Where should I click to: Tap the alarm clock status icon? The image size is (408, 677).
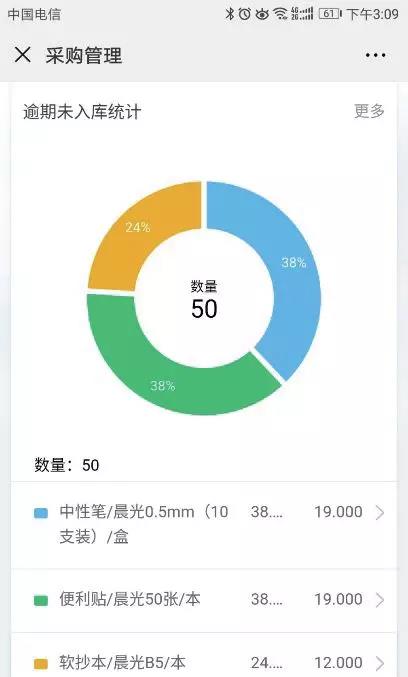tap(245, 14)
